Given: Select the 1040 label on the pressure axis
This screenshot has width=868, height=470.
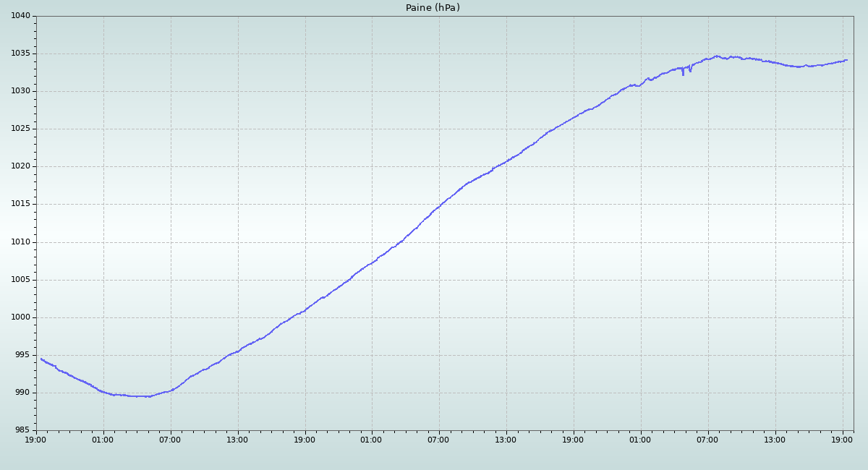Looking at the screenshot, I should pos(20,16).
